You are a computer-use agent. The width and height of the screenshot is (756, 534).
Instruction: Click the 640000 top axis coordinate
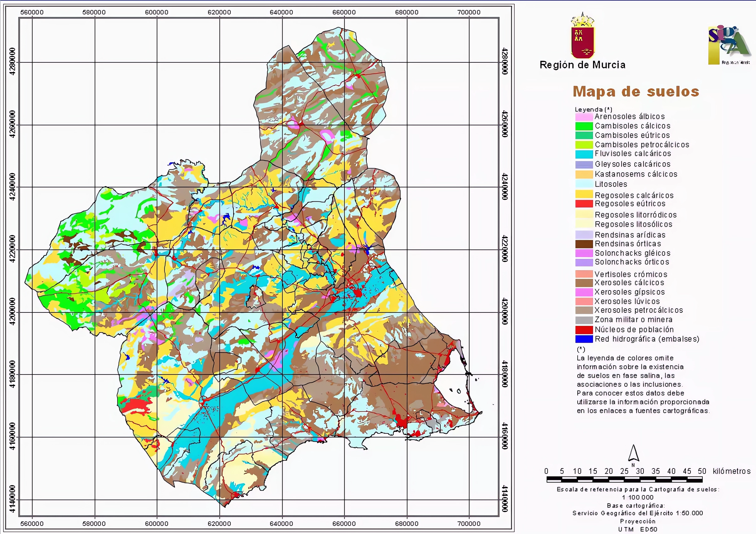281,12
